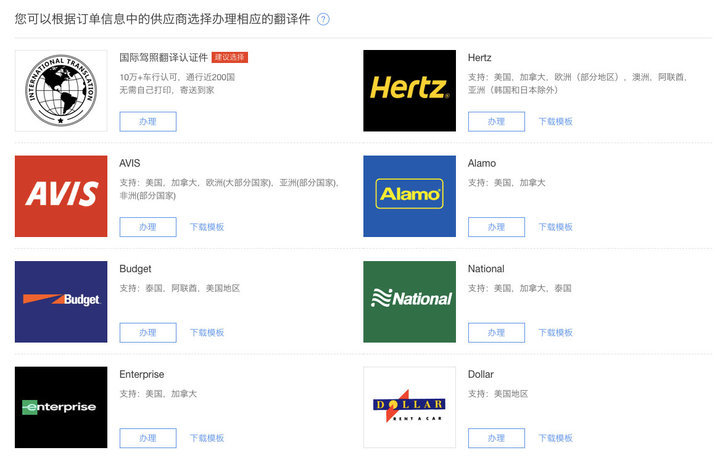Click the National green logo
Screen dimensions: 720x458
(410, 302)
